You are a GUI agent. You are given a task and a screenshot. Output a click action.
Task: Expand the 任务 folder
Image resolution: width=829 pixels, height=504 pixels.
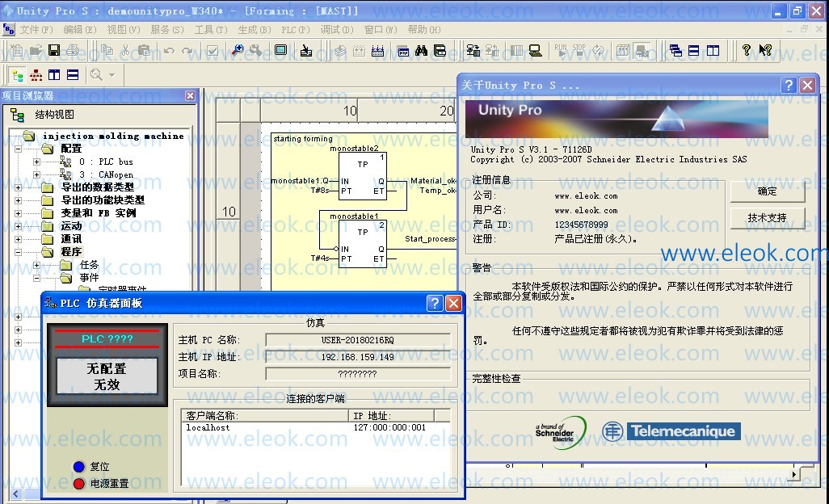click(x=36, y=265)
